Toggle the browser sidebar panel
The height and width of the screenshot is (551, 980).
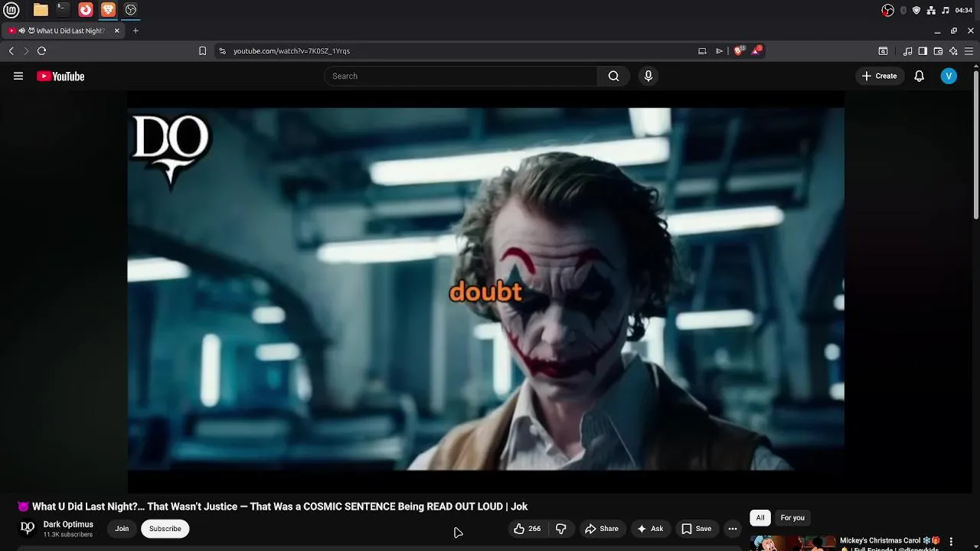pos(923,51)
